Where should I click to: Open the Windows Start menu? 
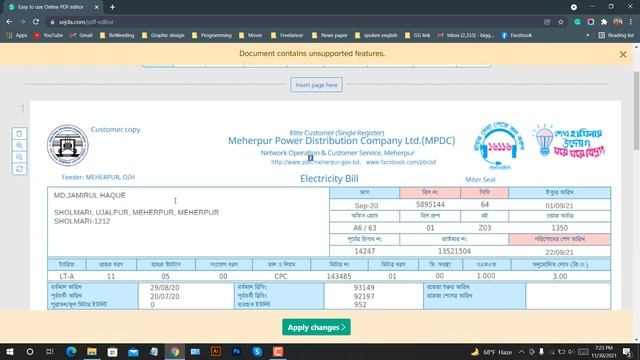pyautogui.click(x=9, y=352)
